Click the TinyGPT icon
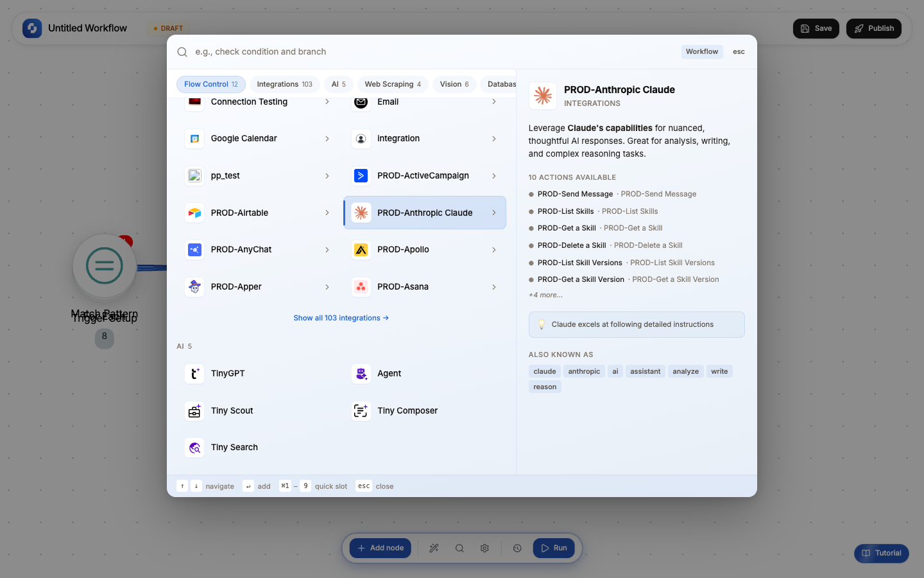Screen dimensions: 924x578 (194, 374)
